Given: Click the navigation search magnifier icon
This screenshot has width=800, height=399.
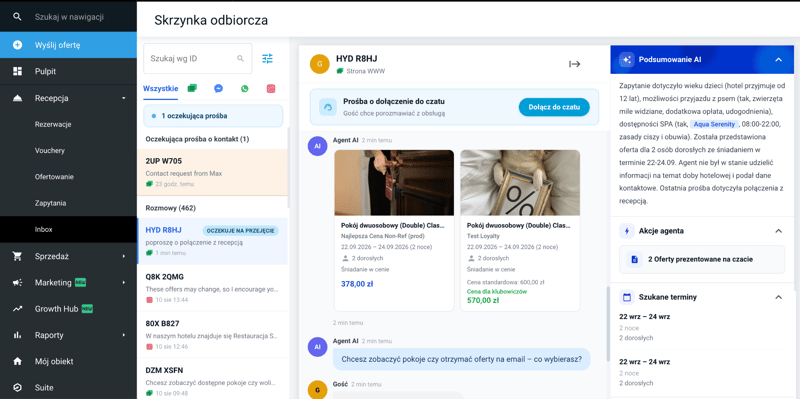Looking at the screenshot, I should 17,17.
